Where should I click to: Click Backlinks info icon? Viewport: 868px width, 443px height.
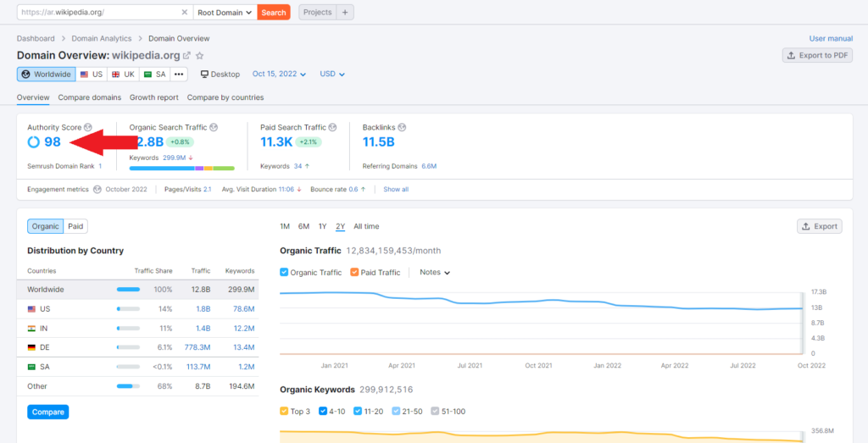pos(402,127)
